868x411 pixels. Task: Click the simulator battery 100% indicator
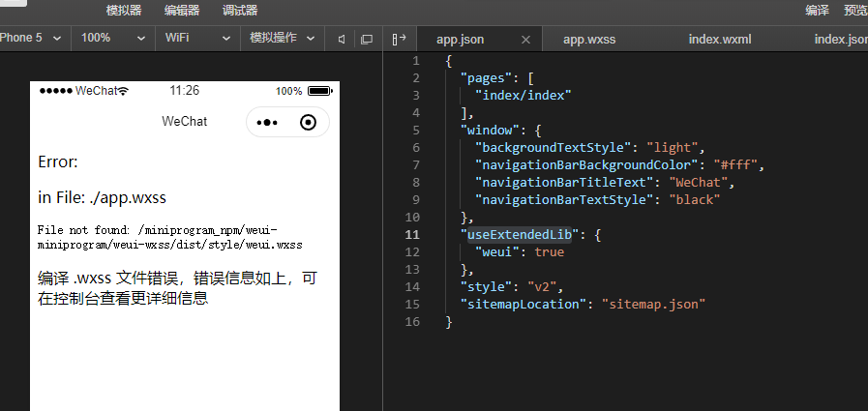[x=303, y=91]
